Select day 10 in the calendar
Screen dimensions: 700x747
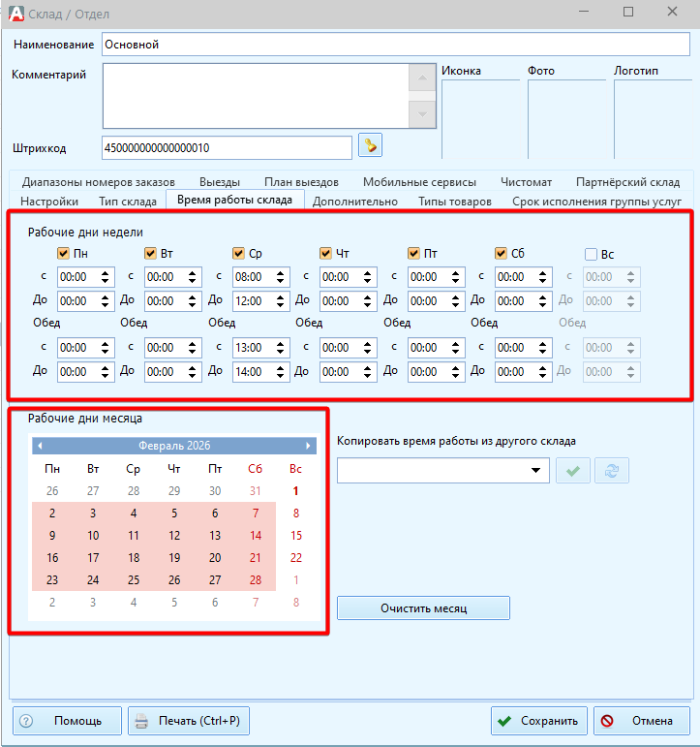(93, 536)
